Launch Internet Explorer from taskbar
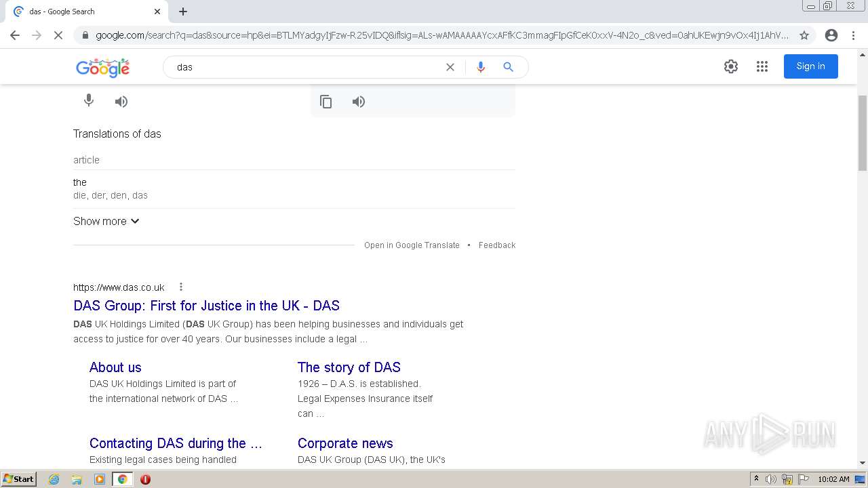This screenshot has height=488, width=868. click(x=54, y=479)
